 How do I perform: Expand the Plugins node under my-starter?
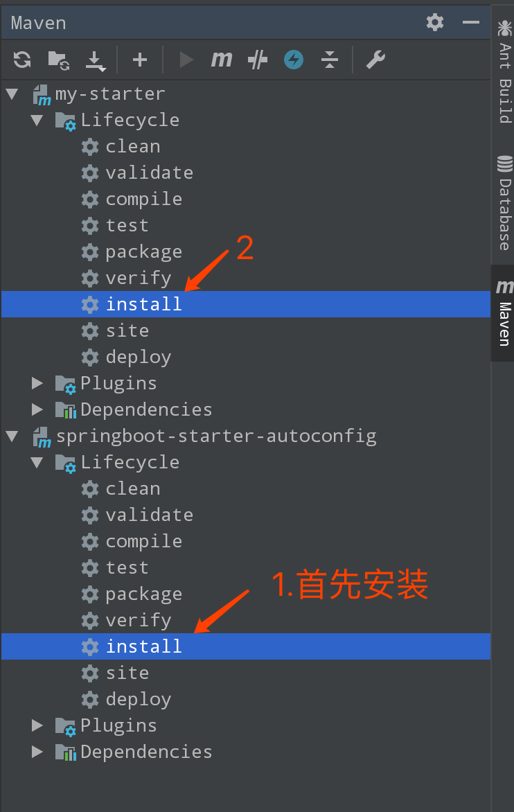[37, 382]
